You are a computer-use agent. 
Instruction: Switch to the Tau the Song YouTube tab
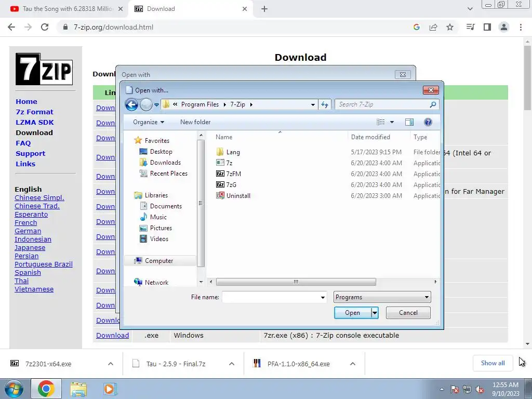pyautogui.click(x=66, y=9)
